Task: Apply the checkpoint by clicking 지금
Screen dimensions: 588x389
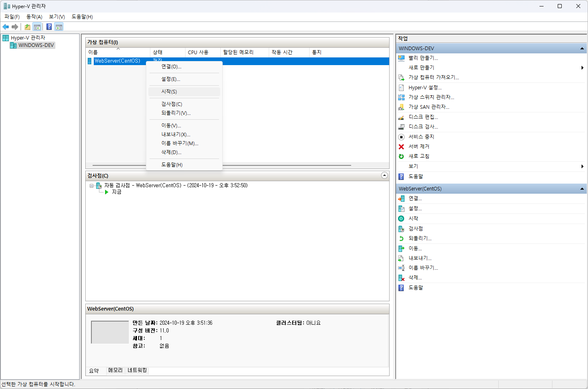Action: (x=116, y=192)
